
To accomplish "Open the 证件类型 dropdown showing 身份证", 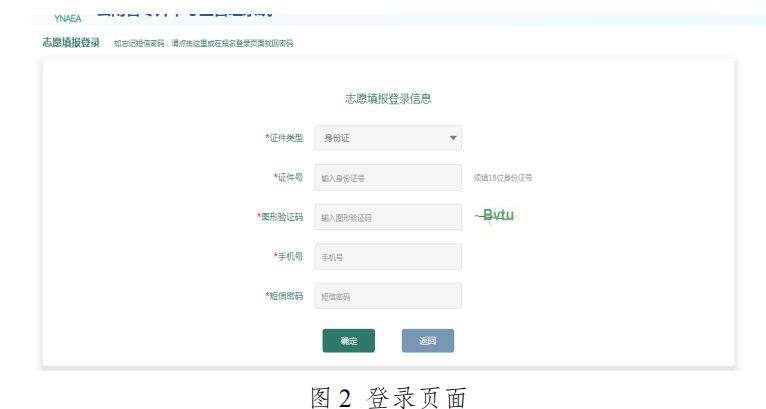I will pos(388,138).
